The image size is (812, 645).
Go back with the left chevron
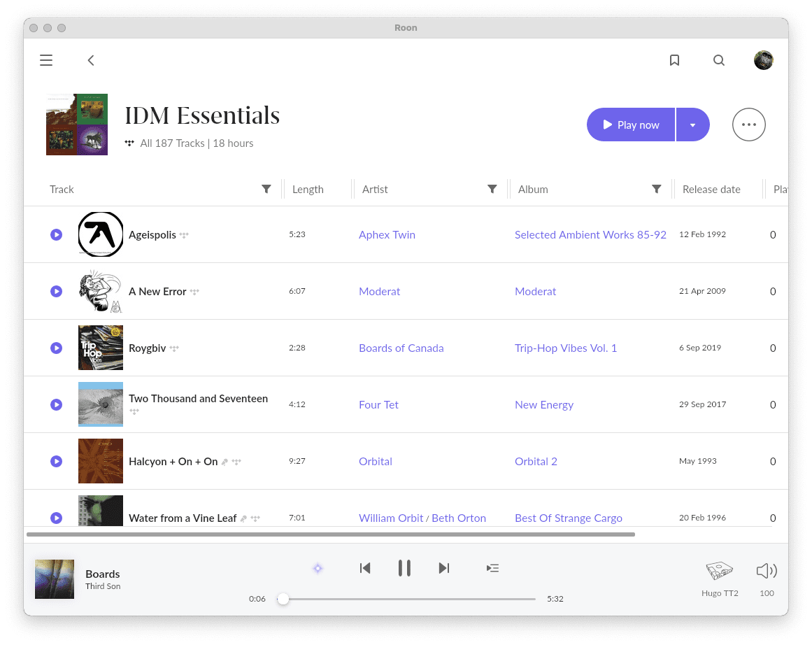point(91,60)
